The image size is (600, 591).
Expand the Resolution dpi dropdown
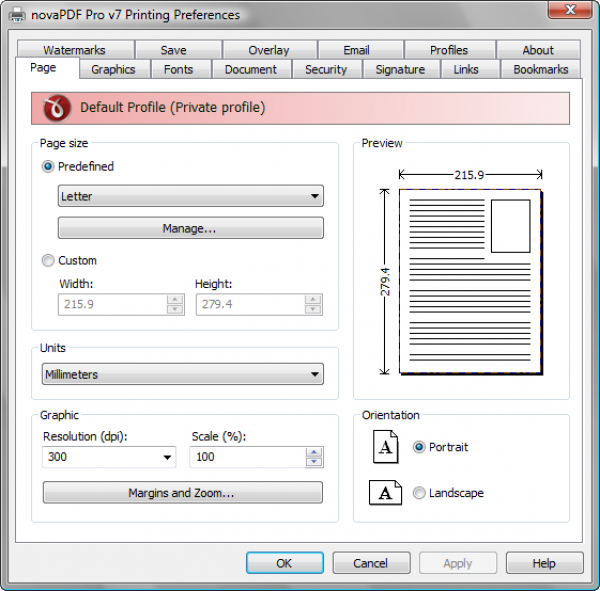[x=109, y=457]
